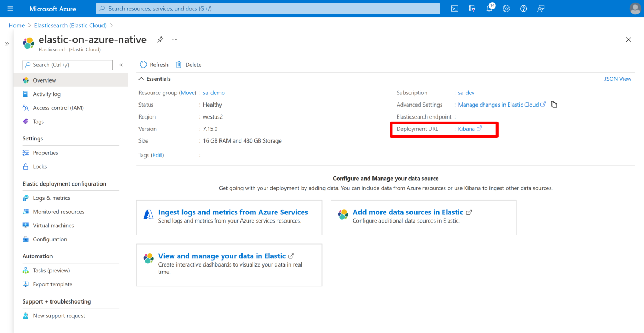Open Ingest logs and metrics card
644x333 pixels.
click(x=232, y=212)
